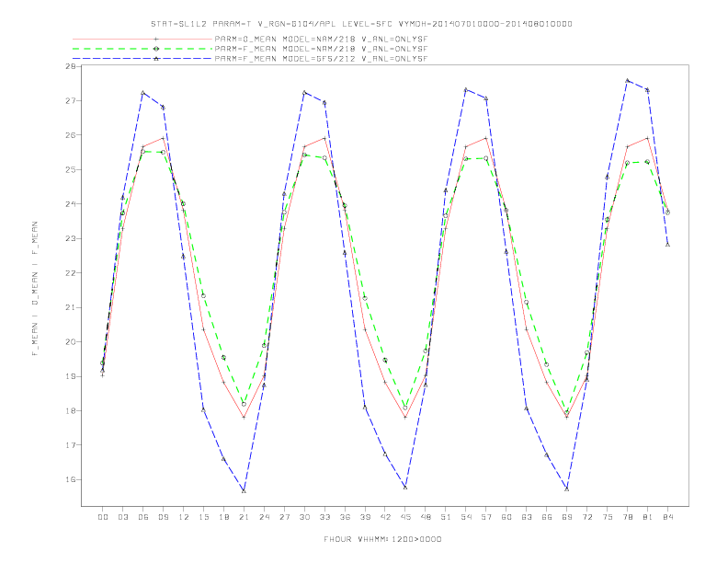The width and height of the screenshot is (728, 563).
Task: Click the 06 forecast hour tick label
Action: 143,517
